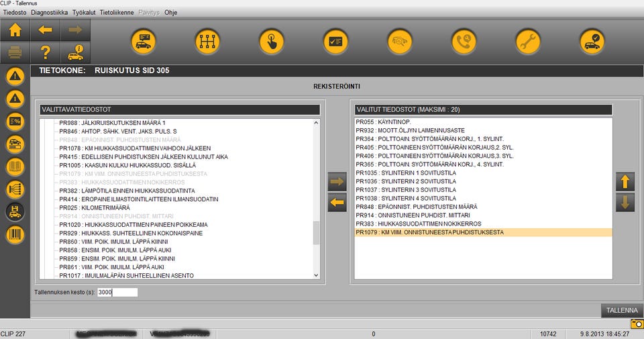The width and height of the screenshot is (644, 339).
Task: Click the phone support icon
Action: click(x=464, y=42)
